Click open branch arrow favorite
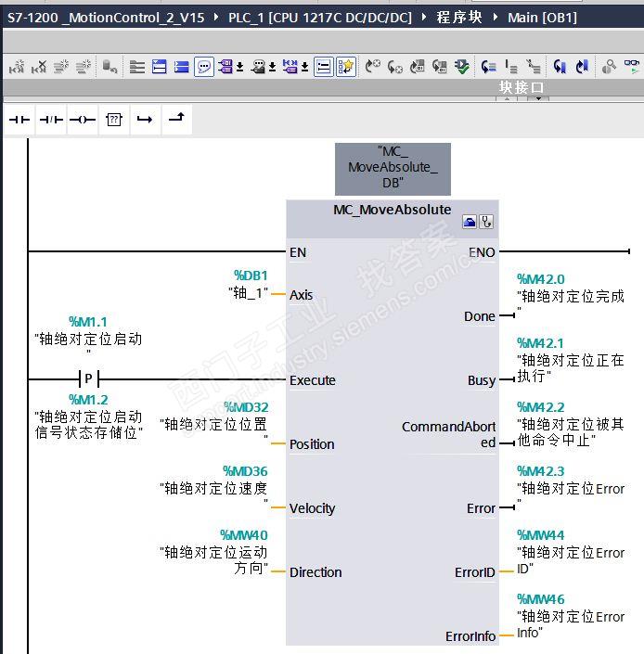 (x=145, y=120)
